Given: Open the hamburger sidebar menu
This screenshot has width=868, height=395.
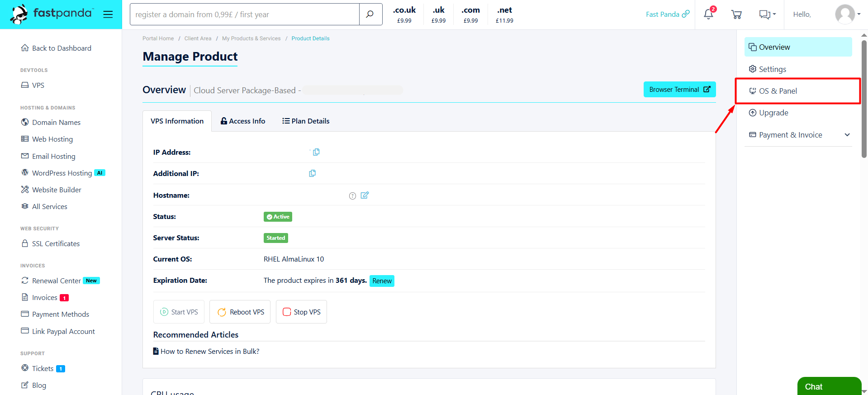Looking at the screenshot, I should (108, 14).
